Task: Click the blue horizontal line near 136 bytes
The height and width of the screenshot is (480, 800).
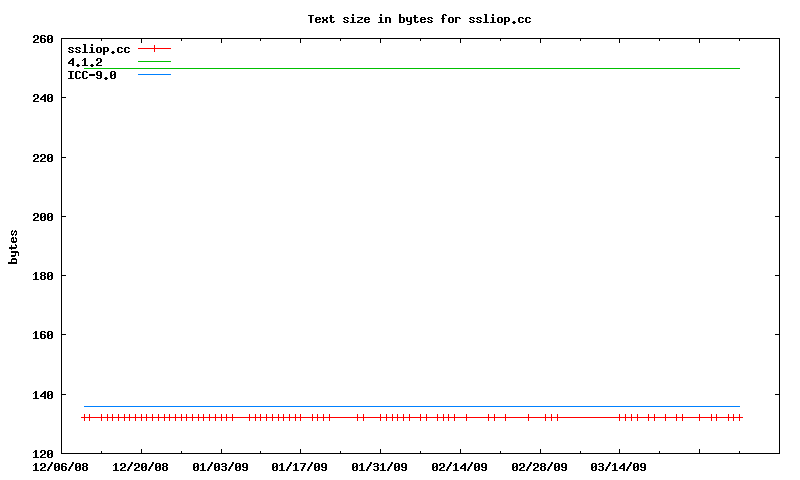Action: pyautogui.click(x=420, y=406)
